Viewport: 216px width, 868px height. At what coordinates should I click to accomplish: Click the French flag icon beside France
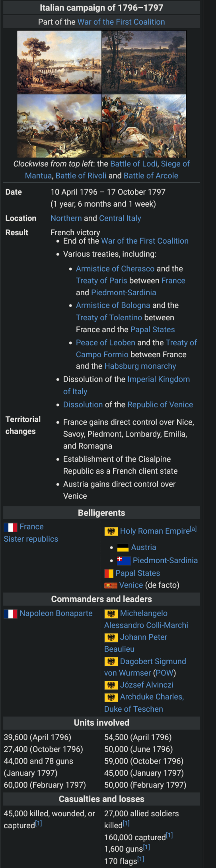10,527
